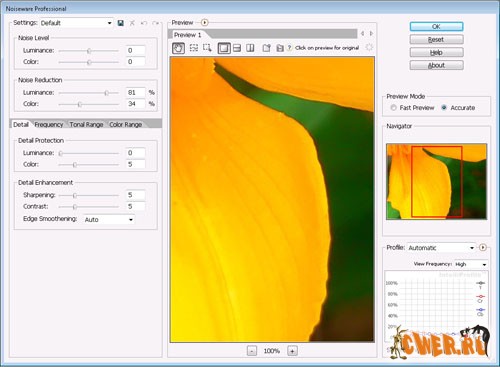The image size is (500, 367).
Task: Click the Noise Reduction Luminance slider handle
Action: pos(106,93)
